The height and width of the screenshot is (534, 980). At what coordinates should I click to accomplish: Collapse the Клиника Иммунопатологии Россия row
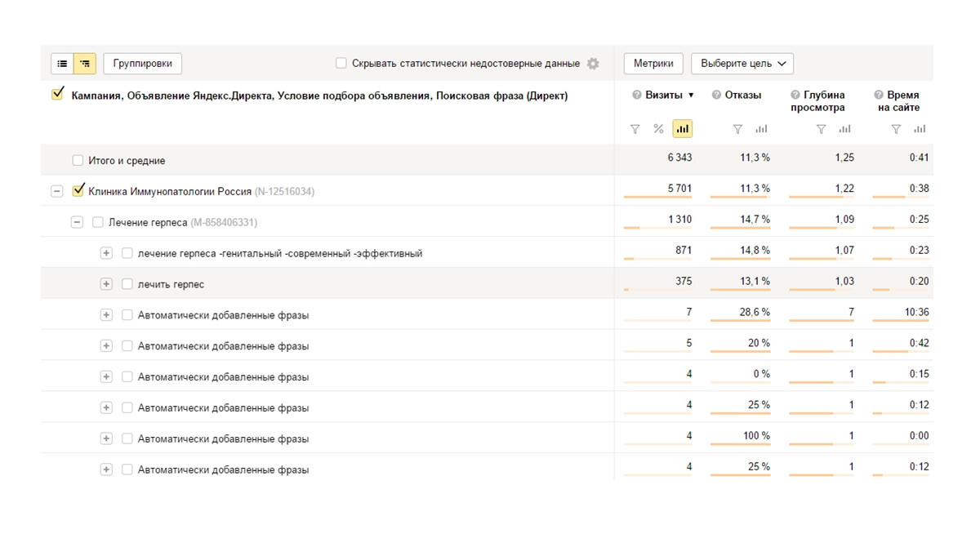[x=56, y=191]
